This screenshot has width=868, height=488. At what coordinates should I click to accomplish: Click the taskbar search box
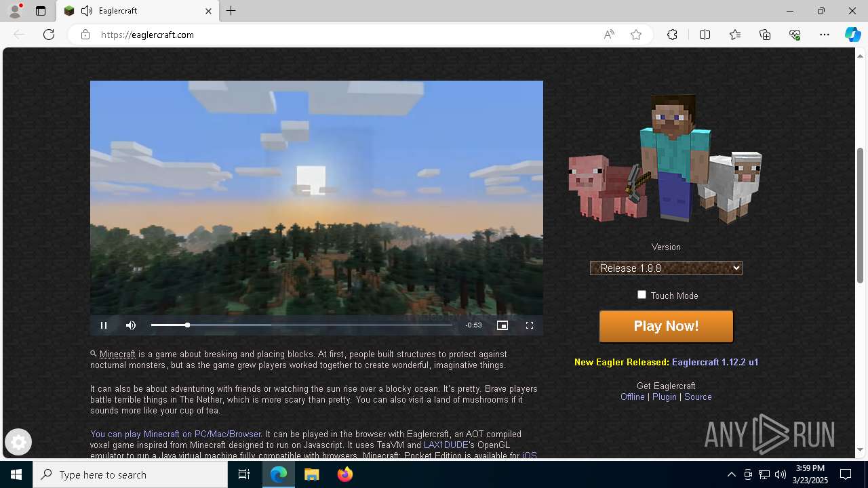pyautogui.click(x=130, y=474)
